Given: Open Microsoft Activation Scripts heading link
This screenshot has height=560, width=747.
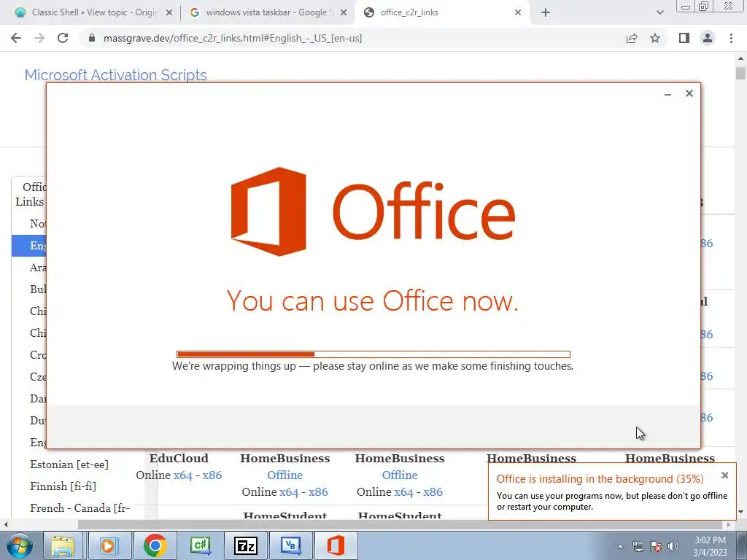Looking at the screenshot, I should point(116,75).
